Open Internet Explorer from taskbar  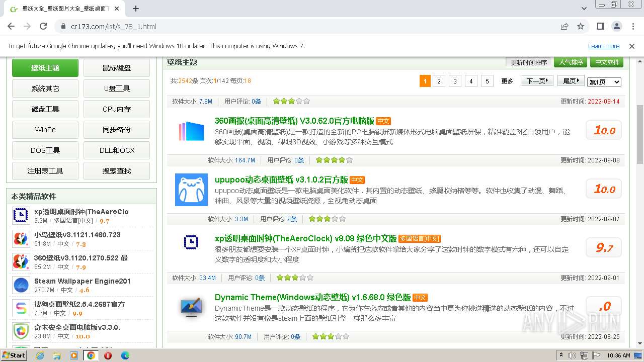point(40,355)
